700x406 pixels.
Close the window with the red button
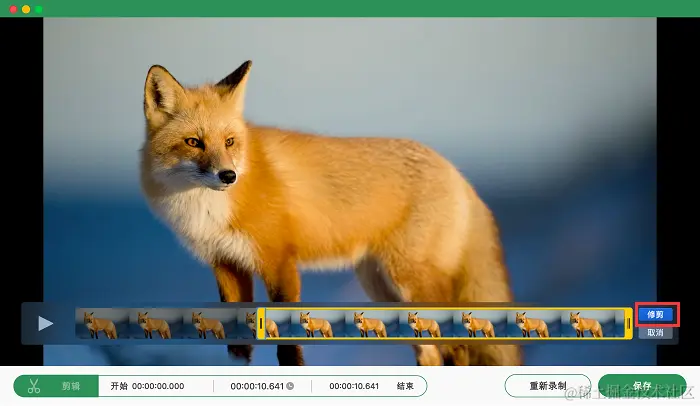[x=13, y=9]
